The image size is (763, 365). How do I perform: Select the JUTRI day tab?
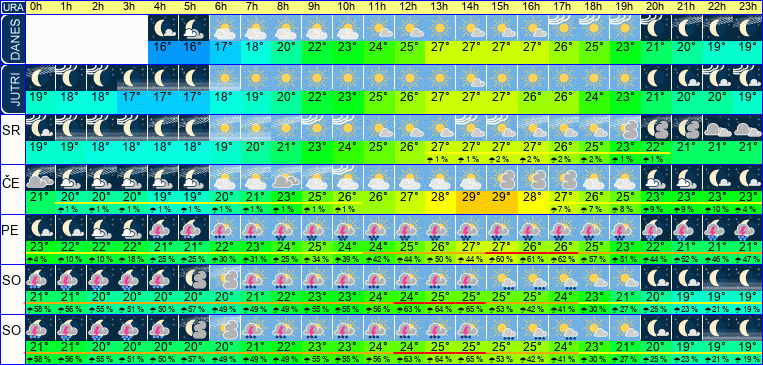coord(13,90)
